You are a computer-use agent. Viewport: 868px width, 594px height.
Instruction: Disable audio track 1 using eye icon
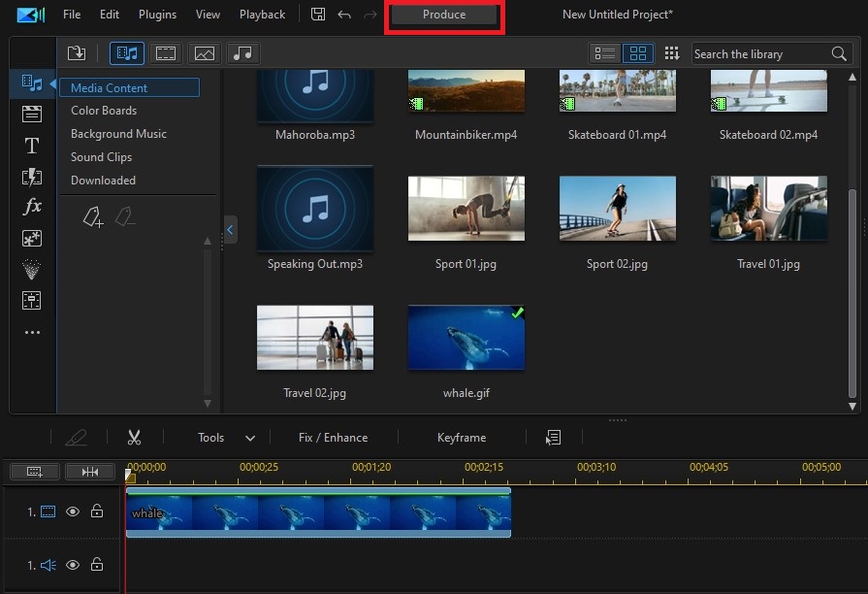click(x=73, y=565)
